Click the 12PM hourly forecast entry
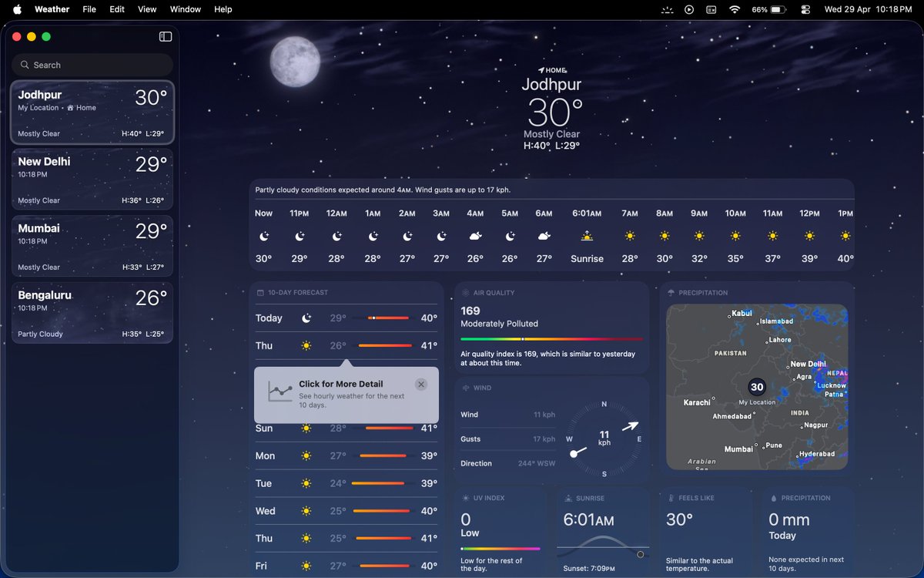The width and height of the screenshot is (924, 578). (809, 236)
